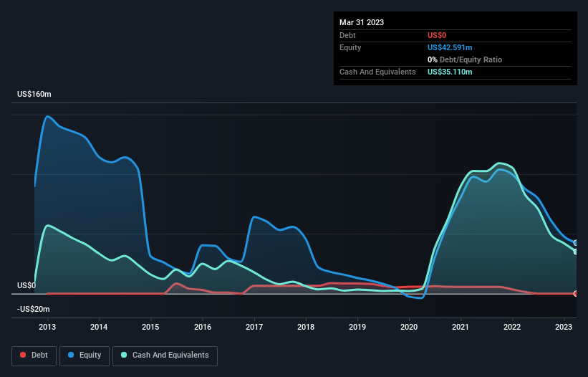Image resolution: width=588 pixels, height=377 pixels.
Task: Click the US$160m y-axis label
Action: click(x=34, y=94)
